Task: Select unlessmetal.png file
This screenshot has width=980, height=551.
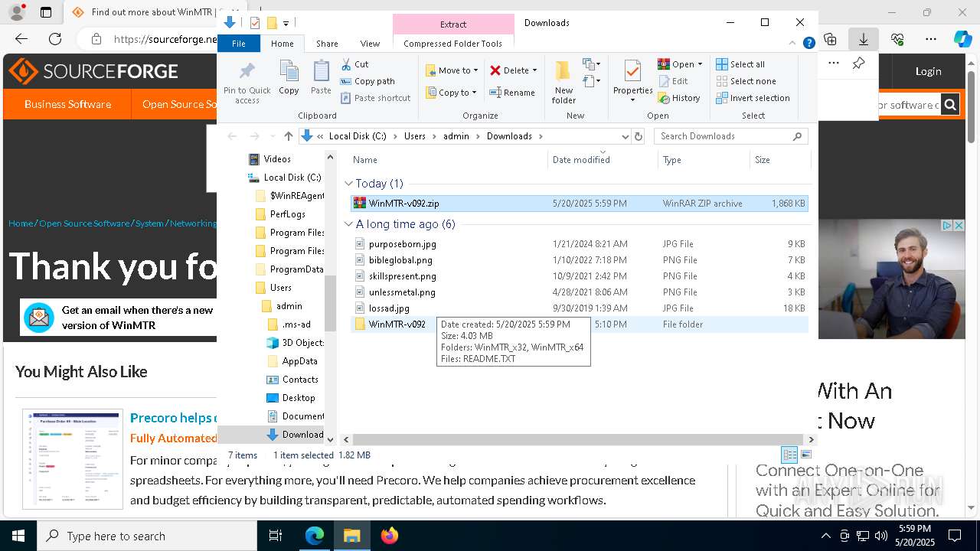Action: pos(579,292)
